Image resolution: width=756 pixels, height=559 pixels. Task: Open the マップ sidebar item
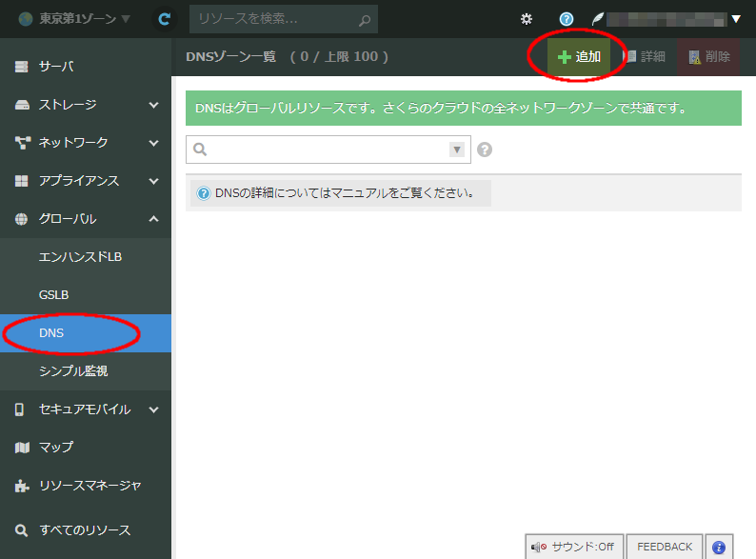click(56, 447)
